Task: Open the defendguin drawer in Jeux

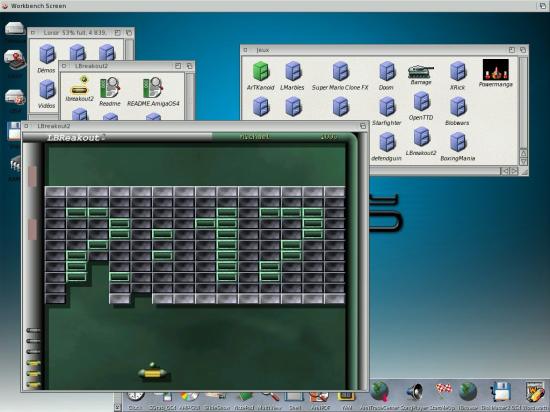Action: coord(387,142)
